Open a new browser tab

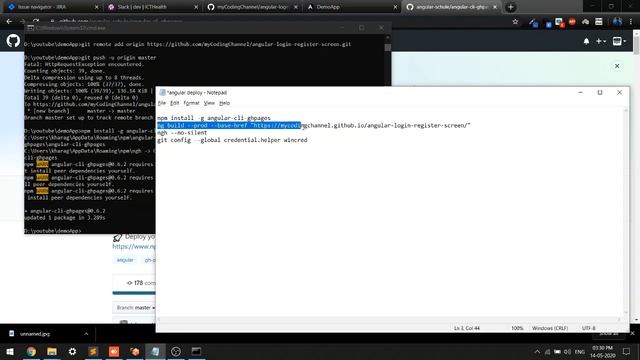[511, 7]
